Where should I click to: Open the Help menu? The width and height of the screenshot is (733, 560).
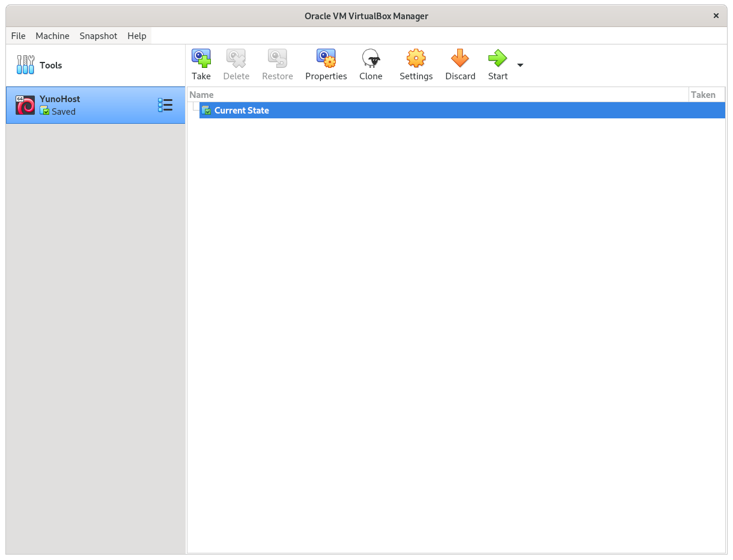137,36
